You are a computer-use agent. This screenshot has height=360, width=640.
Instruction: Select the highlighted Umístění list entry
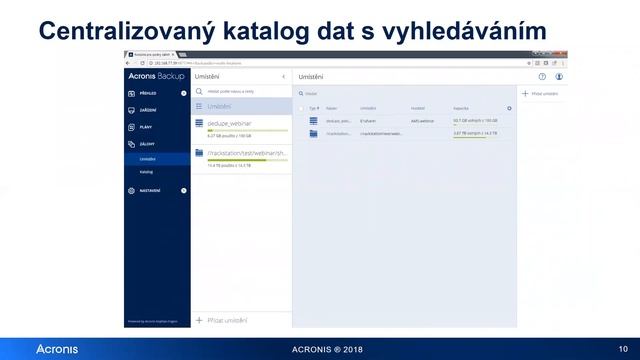tap(242, 106)
